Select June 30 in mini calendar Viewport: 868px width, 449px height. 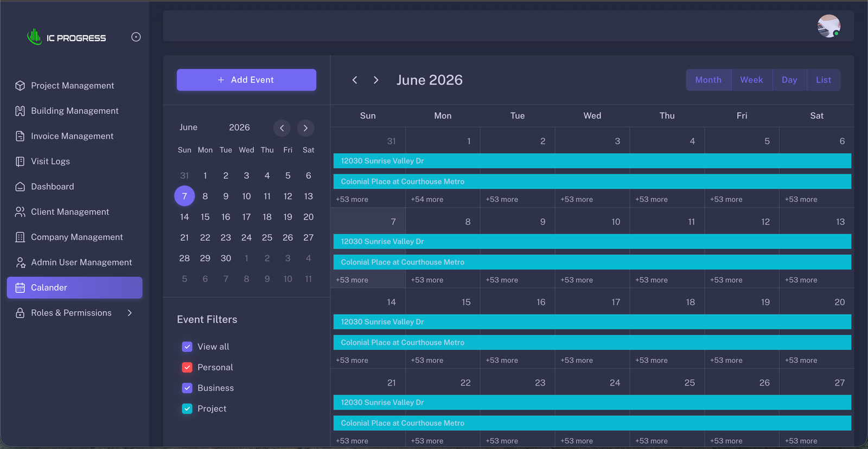pyautogui.click(x=226, y=258)
